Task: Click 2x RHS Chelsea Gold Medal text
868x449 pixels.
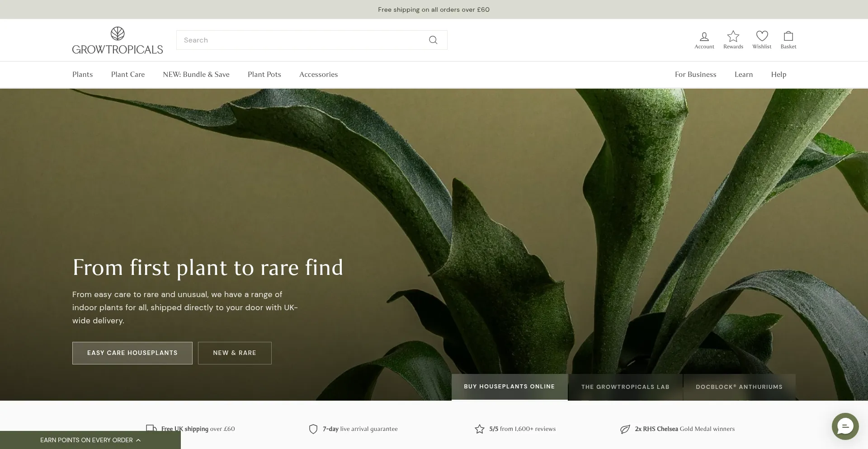Action: (x=685, y=429)
